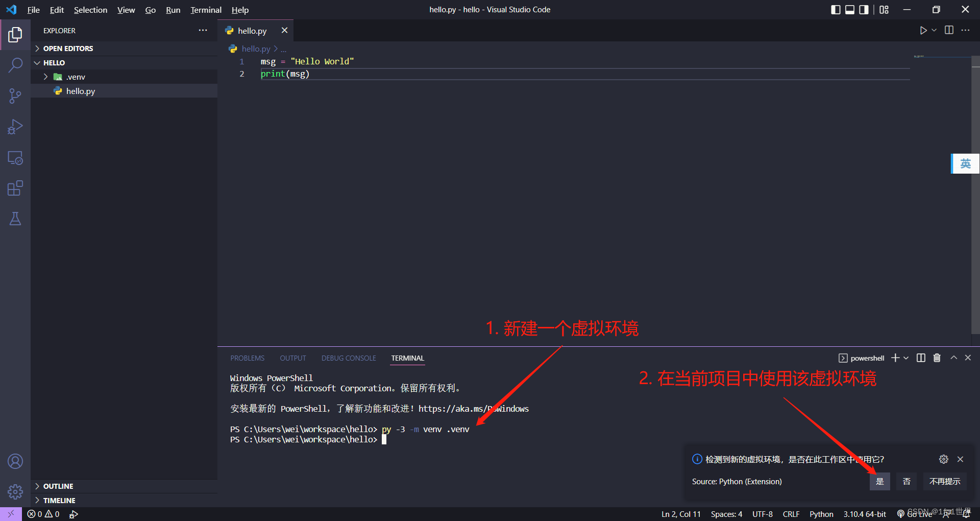980x521 pixels.
Task: Click the debug launch icon in status bar
Action: pyautogui.click(x=73, y=514)
